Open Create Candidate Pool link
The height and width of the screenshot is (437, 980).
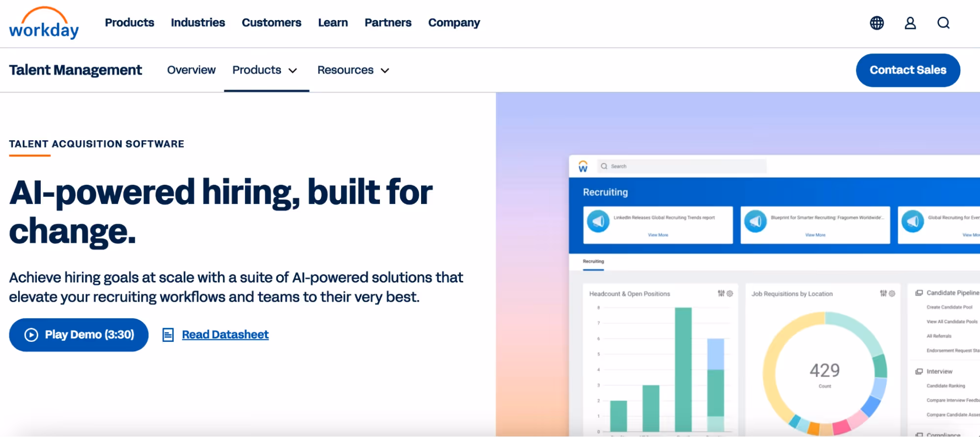point(950,307)
